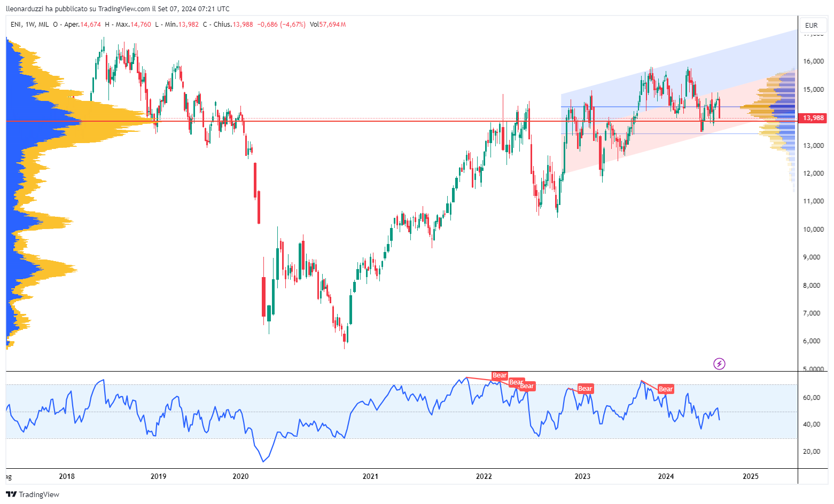The height and width of the screenshot is (504, 834).
Task: Click the 15,000 price axis label
Action: point(813,90)
